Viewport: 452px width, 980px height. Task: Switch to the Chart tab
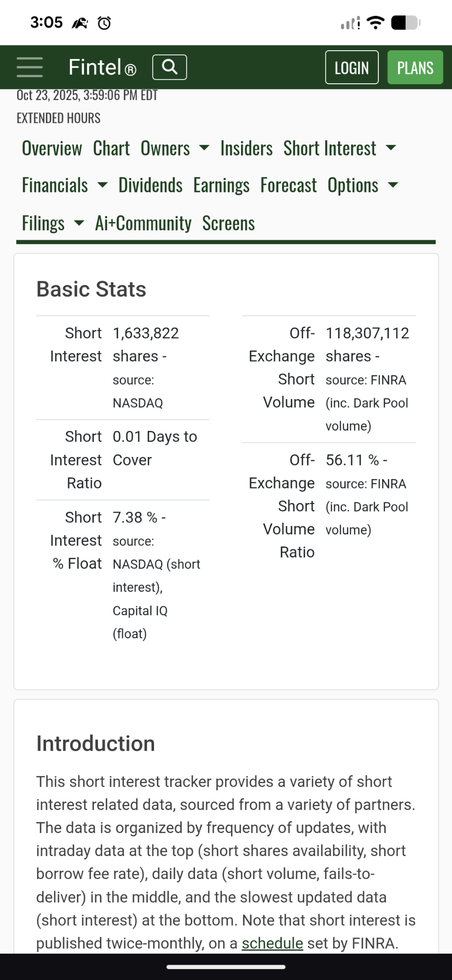tap(111, 148)
